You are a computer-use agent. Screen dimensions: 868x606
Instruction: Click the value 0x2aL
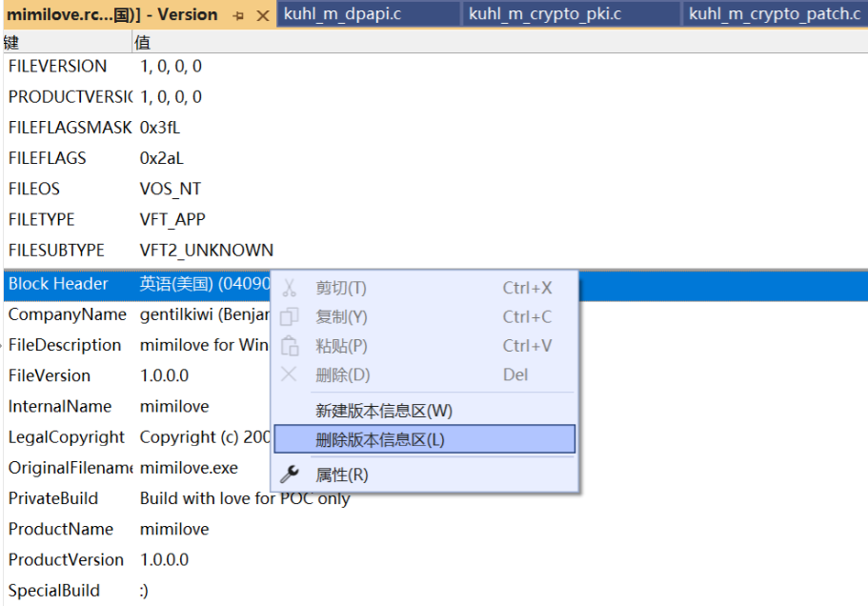click(x=161, y=158)
